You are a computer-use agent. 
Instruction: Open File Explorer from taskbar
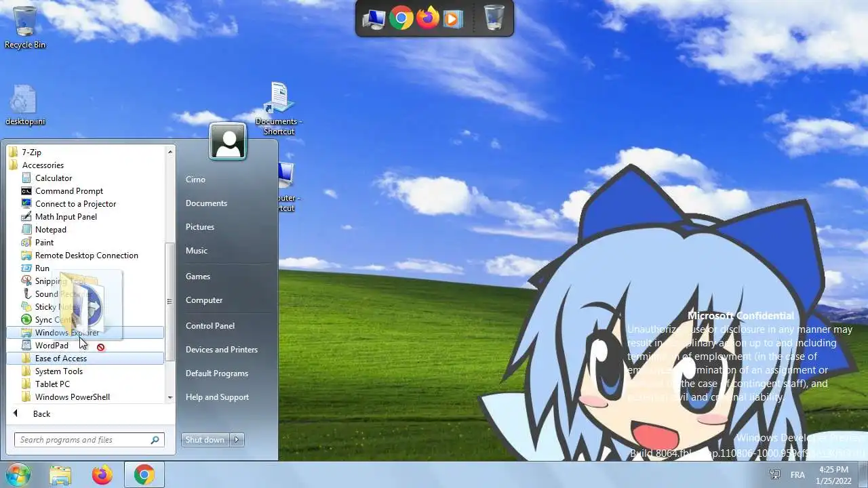[x=60, y=475]
